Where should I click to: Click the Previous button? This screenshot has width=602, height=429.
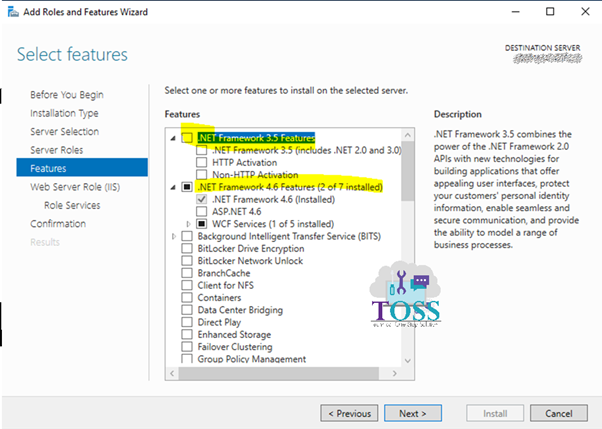[x=349, y=413]
